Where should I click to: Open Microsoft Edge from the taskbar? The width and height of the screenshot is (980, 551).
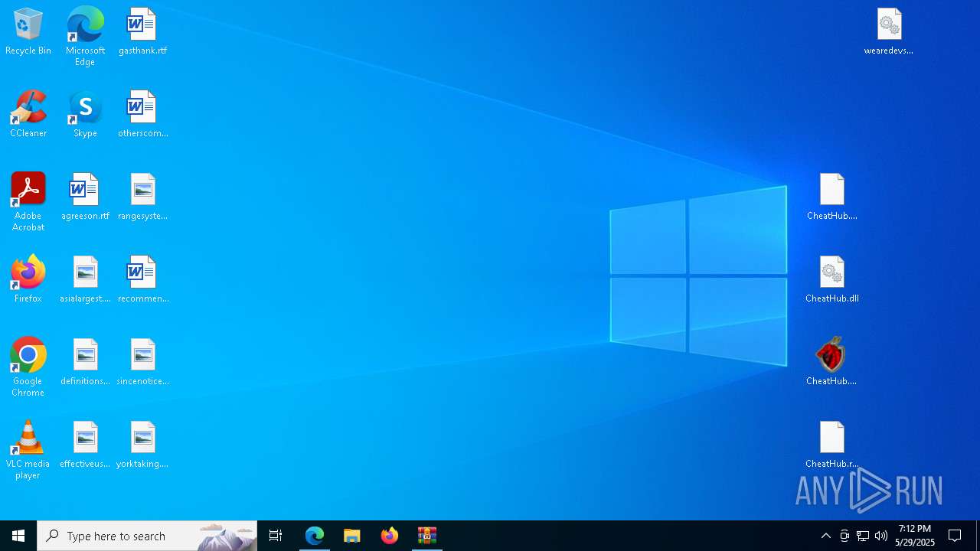[x=315, y=536]
